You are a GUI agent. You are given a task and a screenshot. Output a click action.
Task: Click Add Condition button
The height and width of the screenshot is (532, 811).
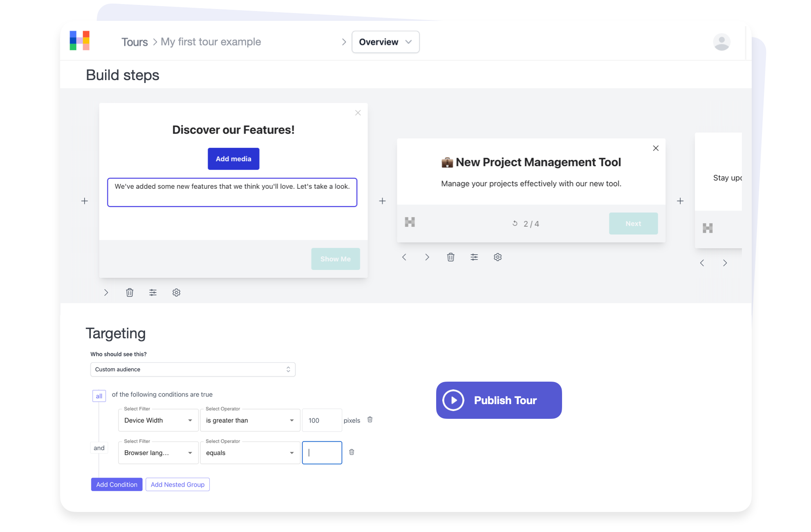pyautogui.click(x=116, y=485)
